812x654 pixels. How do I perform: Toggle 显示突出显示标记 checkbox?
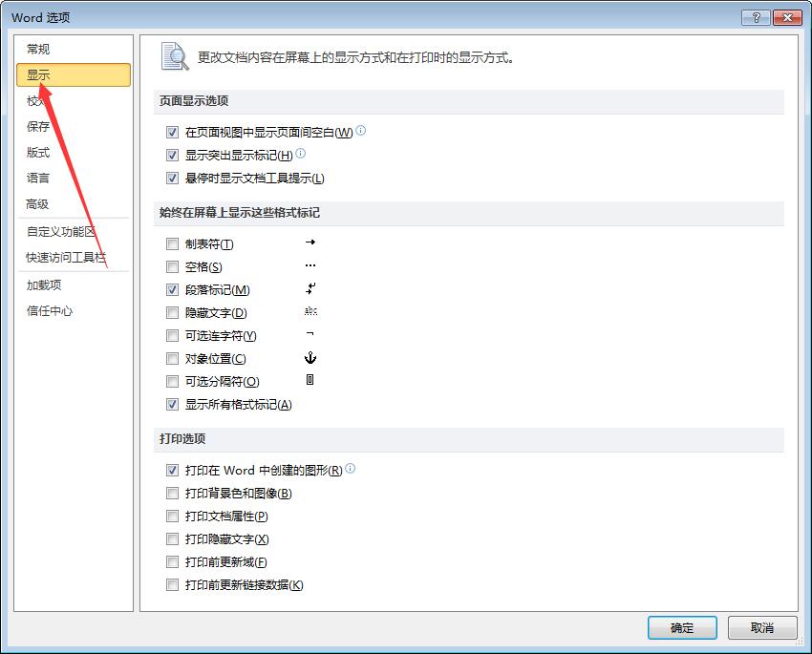pos(172,156)
